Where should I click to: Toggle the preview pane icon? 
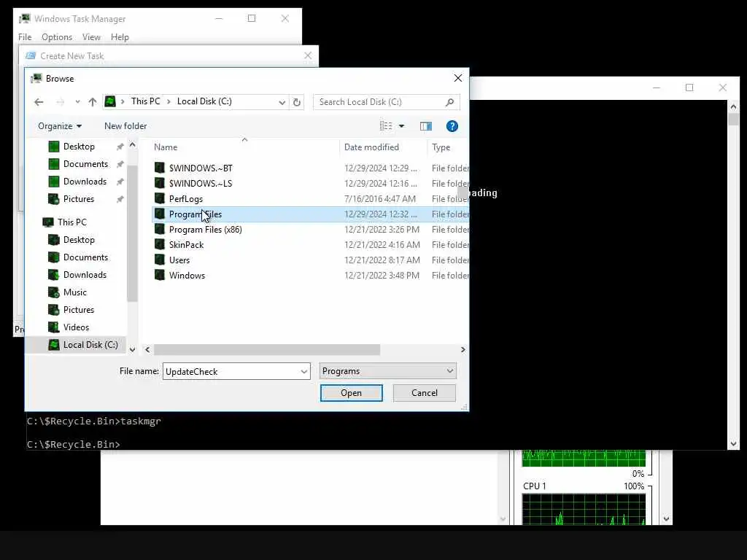[x=425, y=126]
